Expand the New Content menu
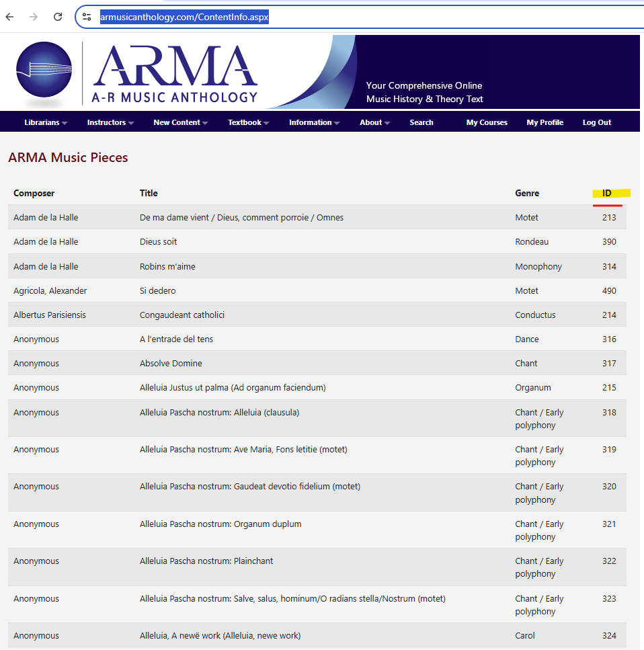 coord(180,122)
